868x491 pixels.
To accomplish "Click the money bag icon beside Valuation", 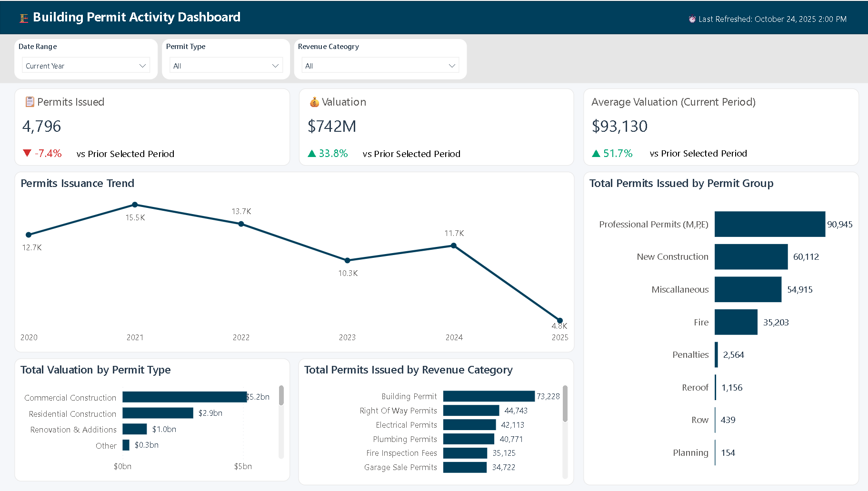I will click(x=314, y=102).
